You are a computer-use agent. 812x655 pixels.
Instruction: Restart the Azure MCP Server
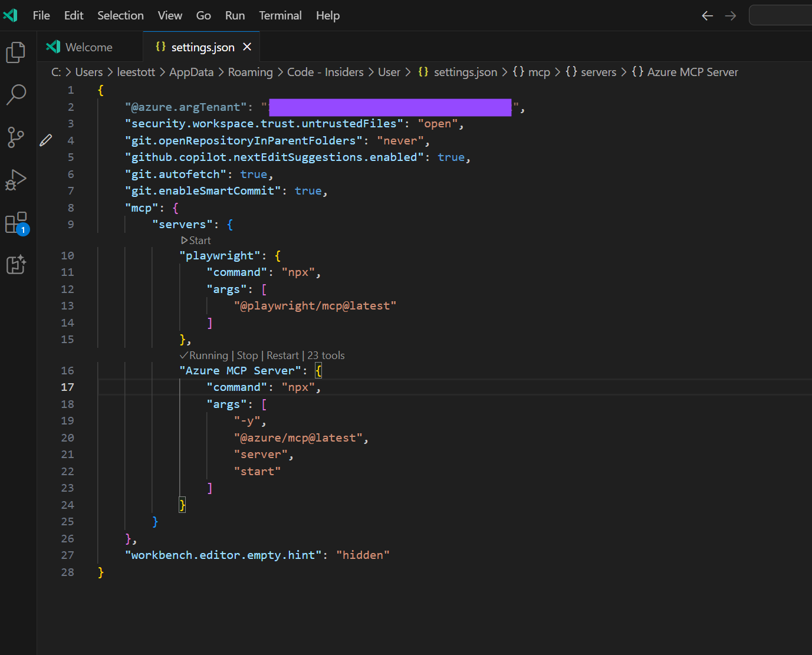tap(282, 356)
